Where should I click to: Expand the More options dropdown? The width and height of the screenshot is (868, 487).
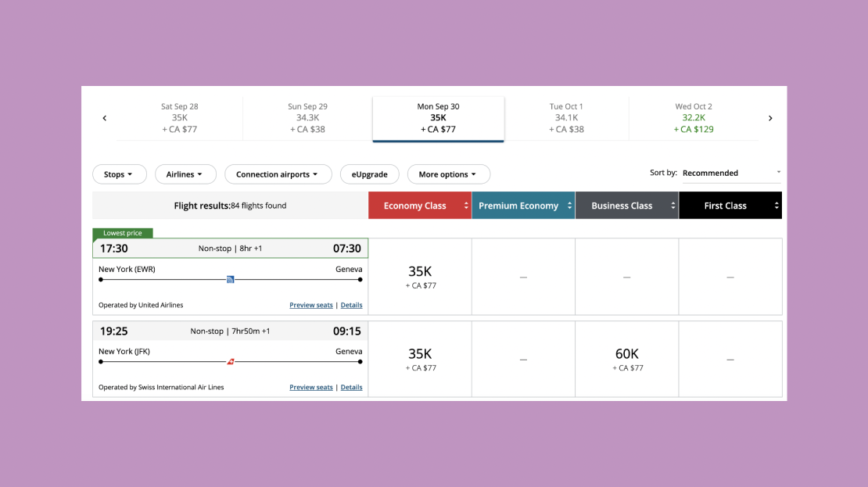448,174
